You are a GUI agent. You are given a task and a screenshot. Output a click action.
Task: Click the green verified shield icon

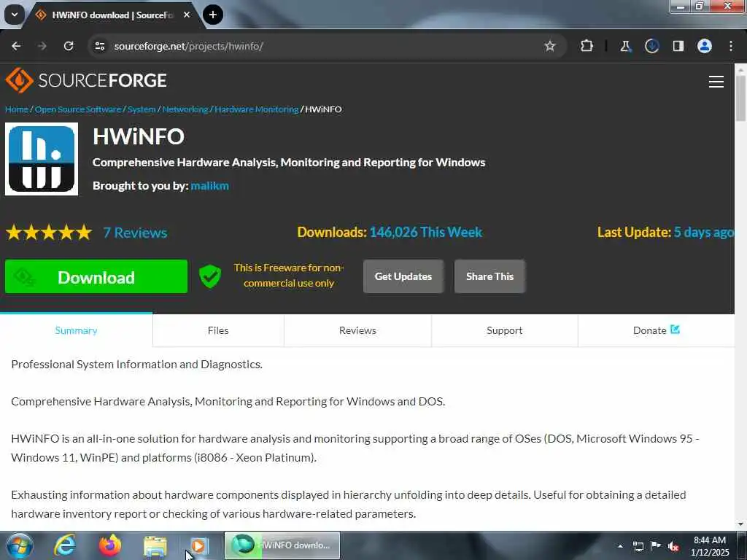pyautogui.click(x=209, y=276)
